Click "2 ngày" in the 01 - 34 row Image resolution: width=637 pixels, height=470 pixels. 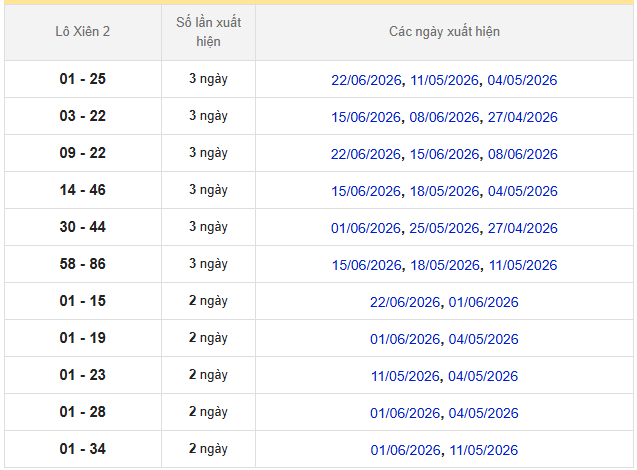[x=208, y=448]
